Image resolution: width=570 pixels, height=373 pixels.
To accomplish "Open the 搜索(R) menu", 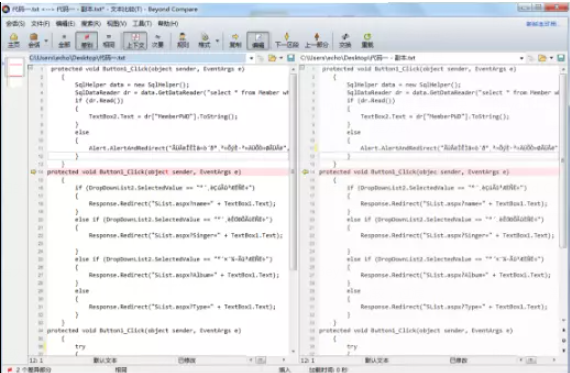I will [x=91, y=24].
